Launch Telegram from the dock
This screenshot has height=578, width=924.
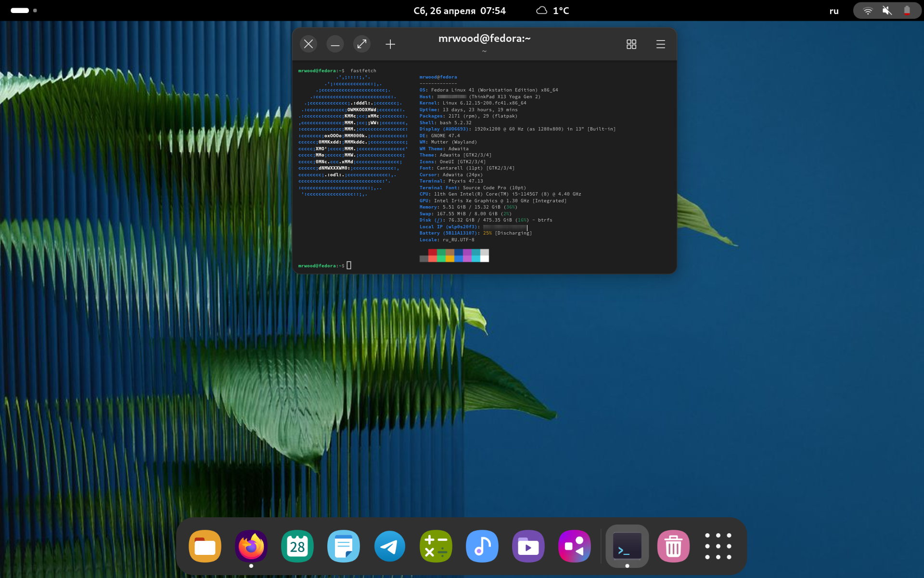click(390, 546)
